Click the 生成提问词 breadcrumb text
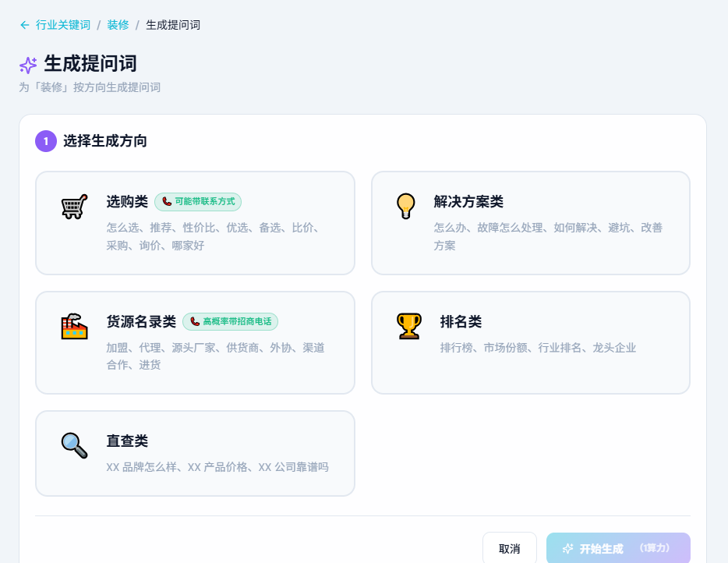The height and width of the screenshot is (563, 728). 173,25
